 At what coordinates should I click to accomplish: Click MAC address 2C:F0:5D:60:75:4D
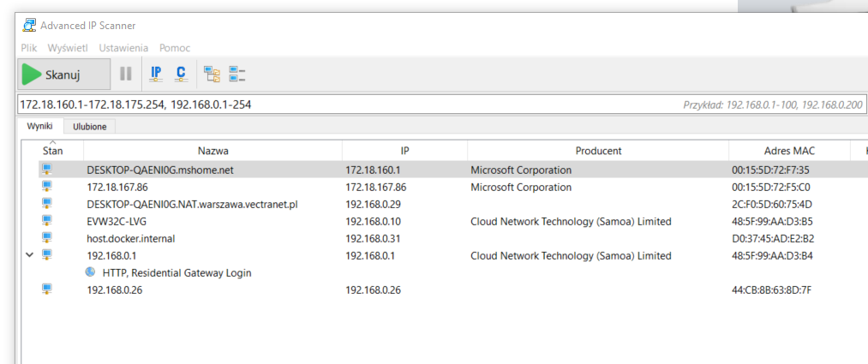click(x=772, y=205)
